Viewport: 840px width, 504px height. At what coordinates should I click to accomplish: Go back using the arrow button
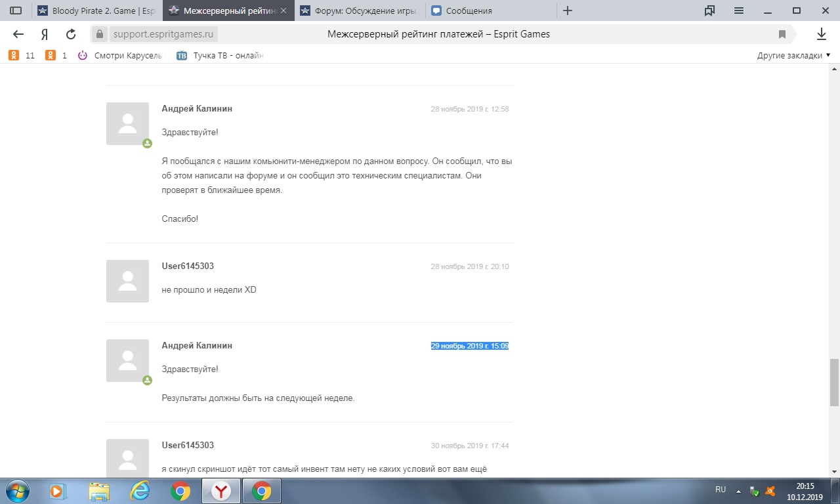click(x=18, y=34)
